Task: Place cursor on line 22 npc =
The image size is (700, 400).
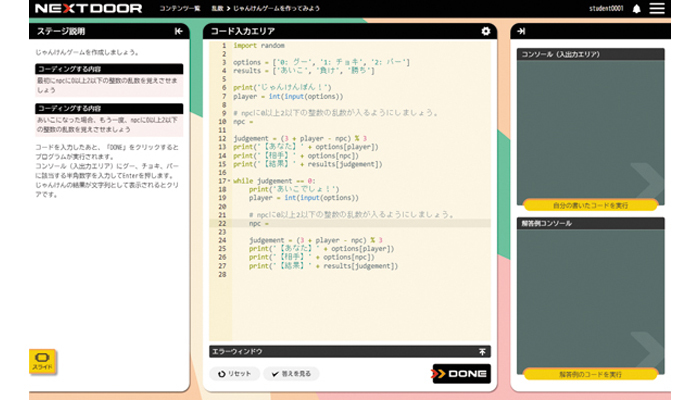Action: 259,223
